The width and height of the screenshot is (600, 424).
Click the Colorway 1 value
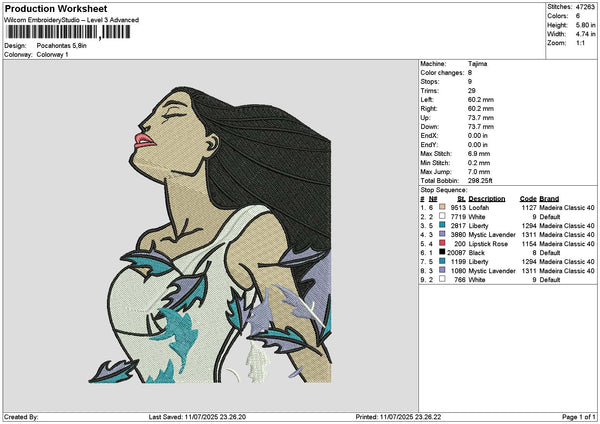coord(53,55)
